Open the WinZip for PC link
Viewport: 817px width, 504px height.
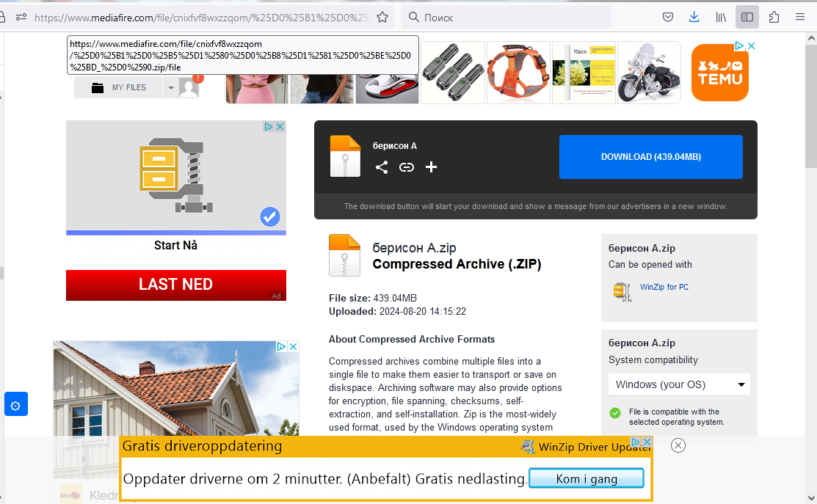pyautogui.click(x=664, y=287)
